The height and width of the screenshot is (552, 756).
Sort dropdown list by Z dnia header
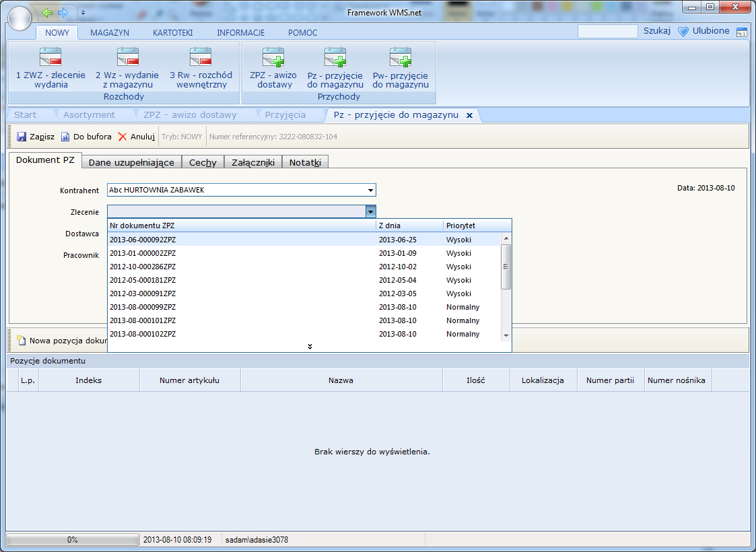click(409, 226)
